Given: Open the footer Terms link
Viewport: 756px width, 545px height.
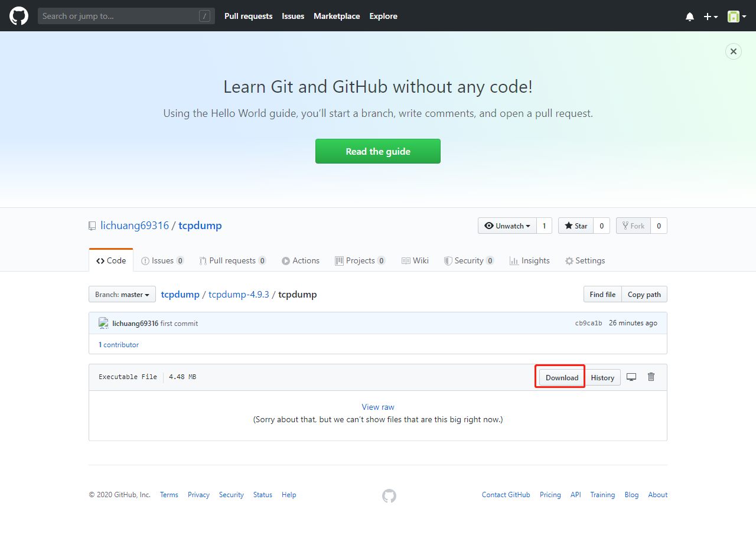Looking at the screenshot, I should point(169,495).
